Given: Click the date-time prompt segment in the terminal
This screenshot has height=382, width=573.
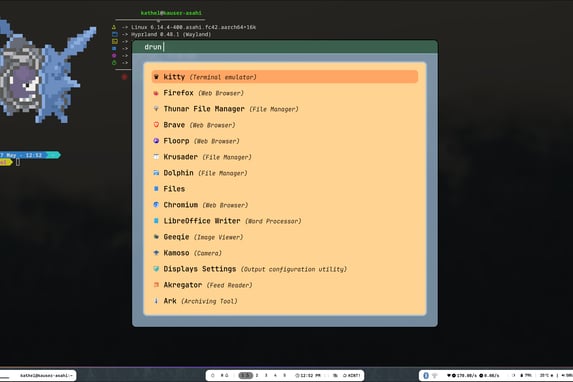Looking at the screenshot, I should pos(29,155).
